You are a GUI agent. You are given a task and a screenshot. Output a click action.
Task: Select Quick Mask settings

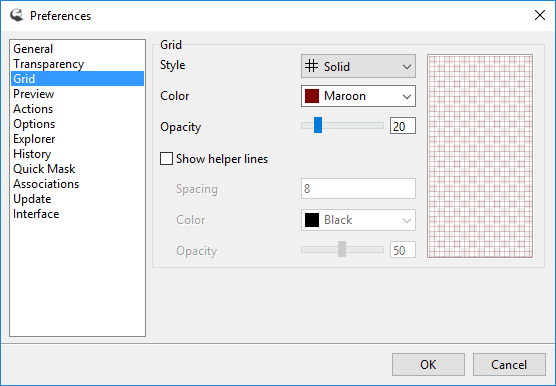77,169
